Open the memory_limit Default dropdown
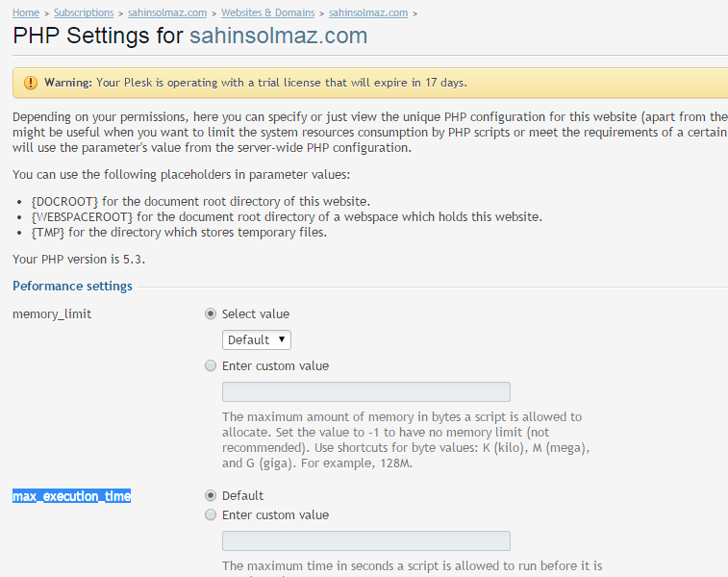The image size is (728, 577). pos(256,339)
